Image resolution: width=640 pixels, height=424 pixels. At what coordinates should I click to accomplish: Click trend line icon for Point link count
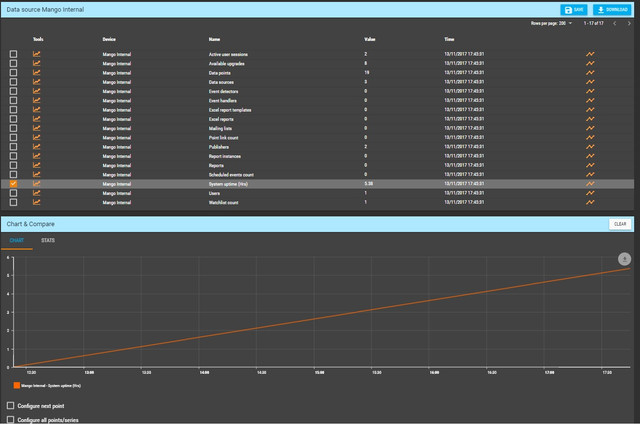tap(590, 138)
